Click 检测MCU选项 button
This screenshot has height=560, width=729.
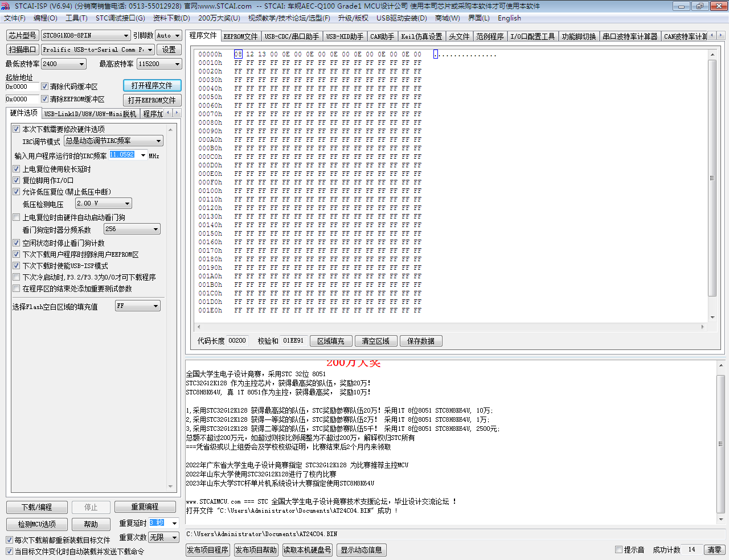tap(37, 524)
